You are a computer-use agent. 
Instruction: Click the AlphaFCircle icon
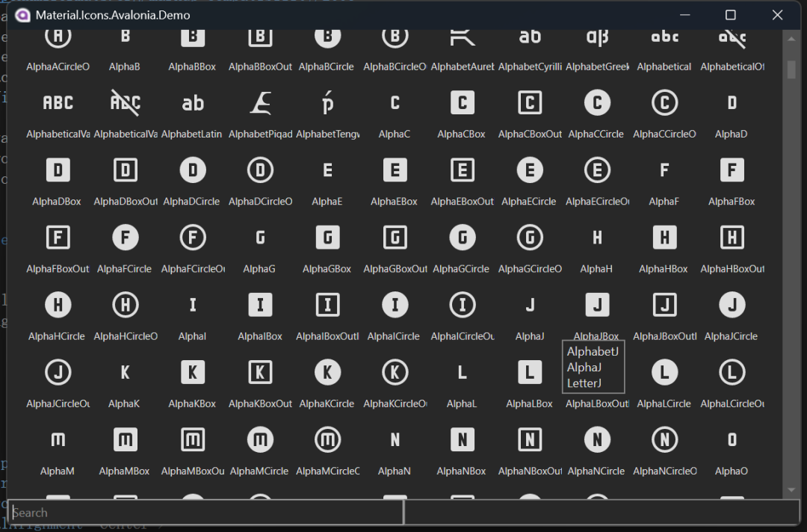[125, 237]
